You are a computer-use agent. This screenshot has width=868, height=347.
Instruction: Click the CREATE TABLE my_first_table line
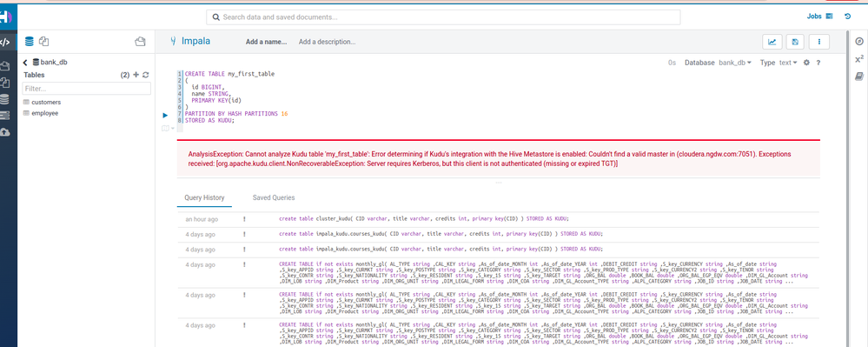point(229,74)
